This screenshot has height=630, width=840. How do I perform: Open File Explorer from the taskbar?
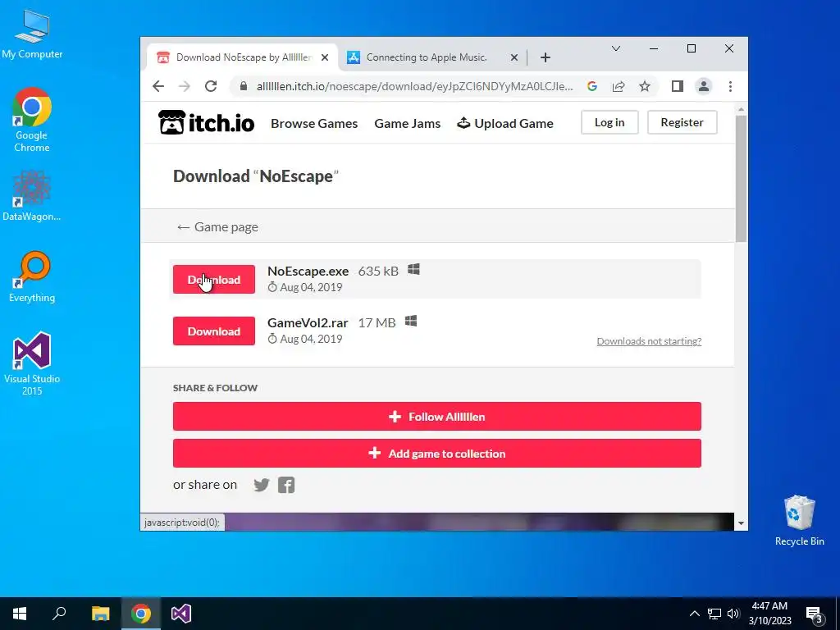[100, 614]
